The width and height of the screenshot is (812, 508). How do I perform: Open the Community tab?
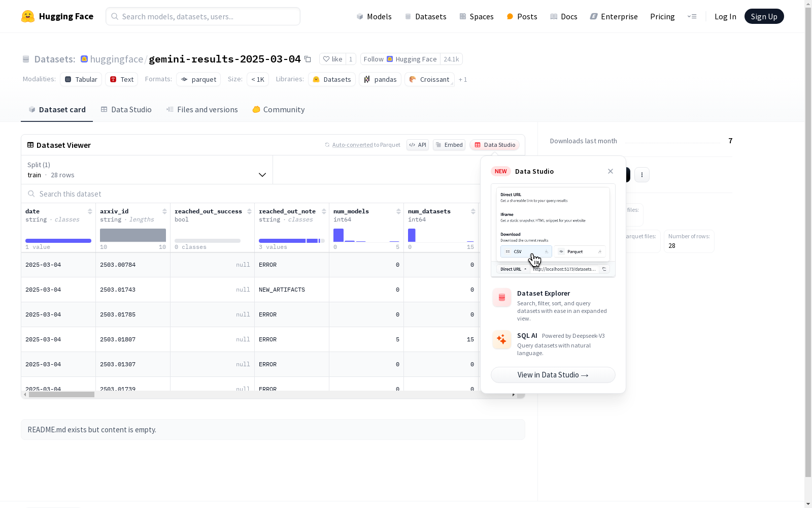[279, 109]
